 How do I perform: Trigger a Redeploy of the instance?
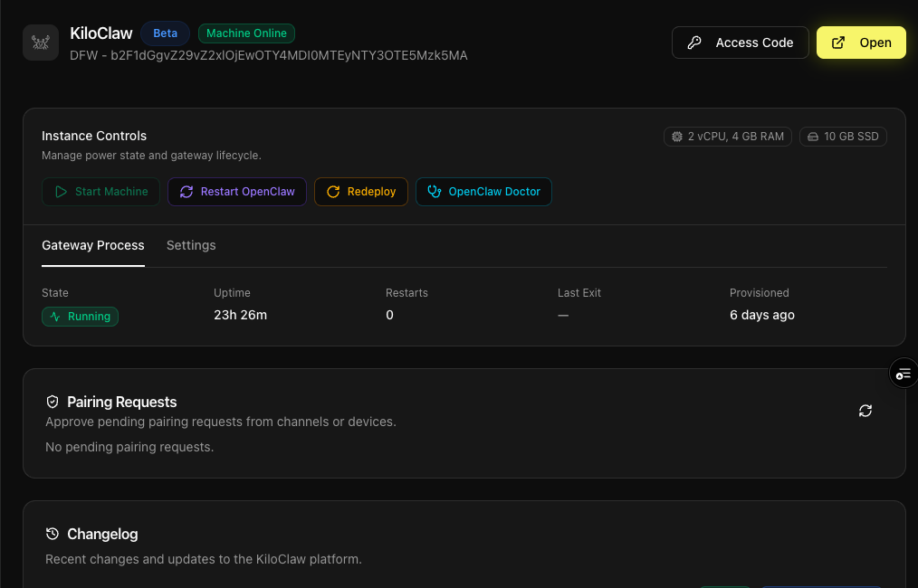pyautogui.click(x=361, y=192)
